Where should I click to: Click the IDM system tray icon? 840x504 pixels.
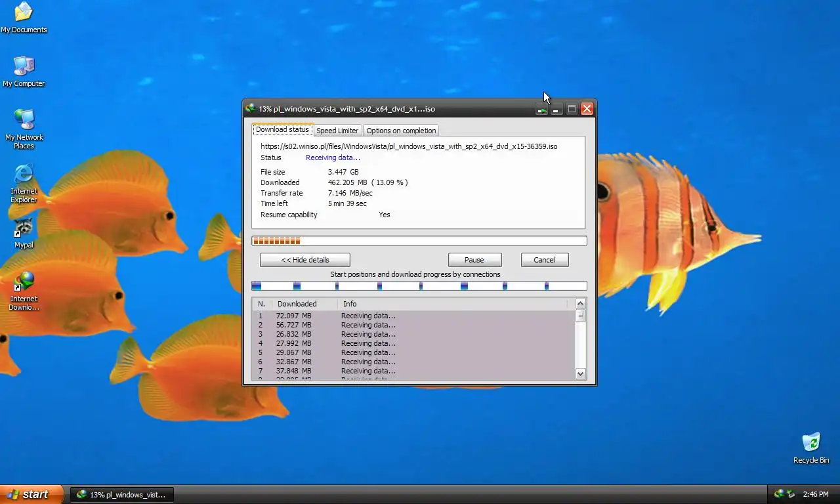779,494
